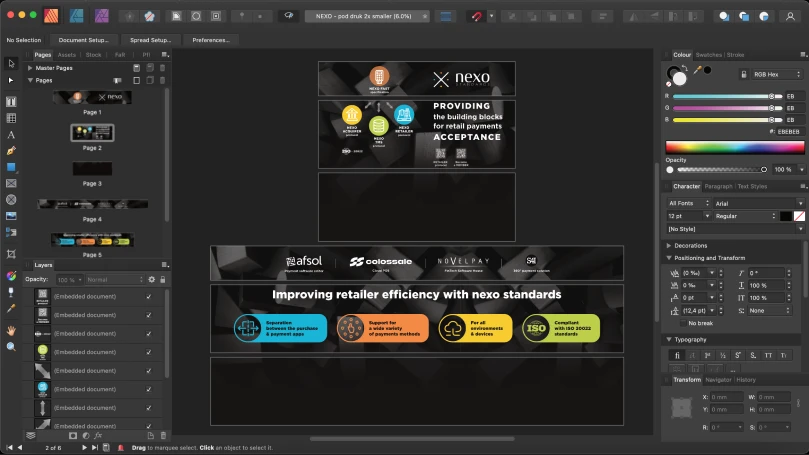Open layer blend options gear icon
Viewport: 809px width, 455px height.
click(151, 279)
